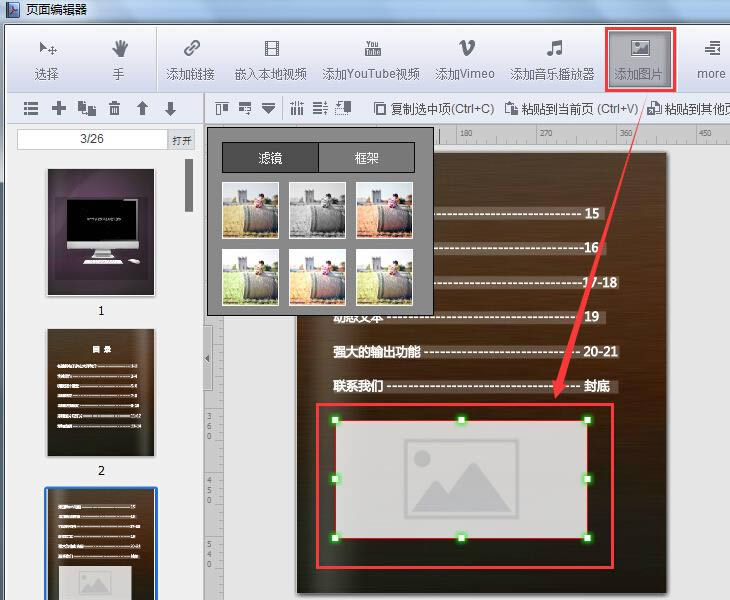730x600 pixels.
Task: Open 添加音乐播放器 music player tool
Action: click(x=553, y=60)
